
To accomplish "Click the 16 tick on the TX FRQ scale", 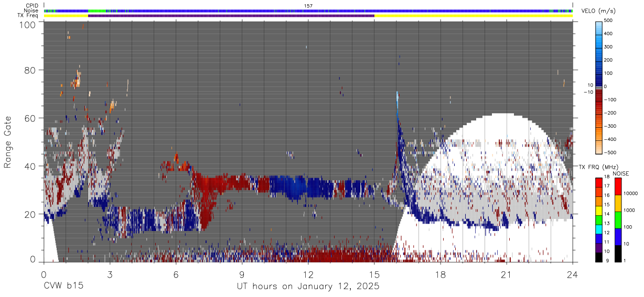I will 608,195.
